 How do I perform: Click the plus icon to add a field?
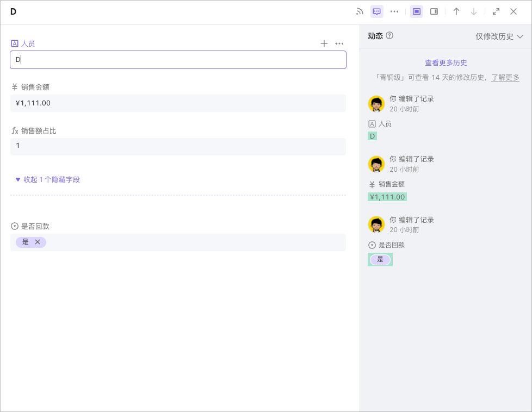pos(324,43)
